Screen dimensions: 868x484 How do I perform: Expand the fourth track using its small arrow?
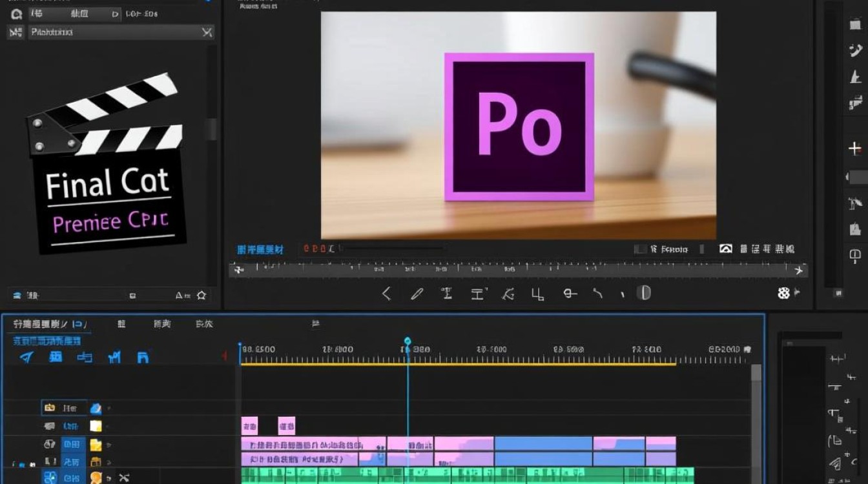pos(108,462)
